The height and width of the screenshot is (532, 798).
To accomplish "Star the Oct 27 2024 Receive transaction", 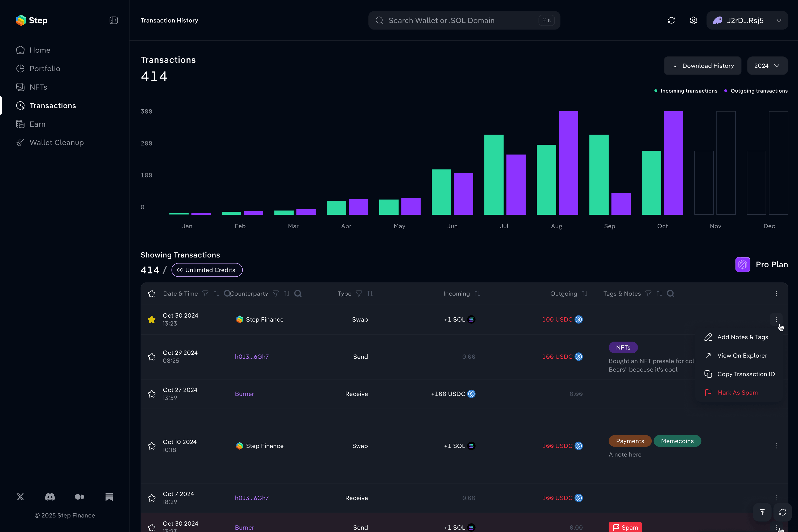I will click(x=152, y=394).
